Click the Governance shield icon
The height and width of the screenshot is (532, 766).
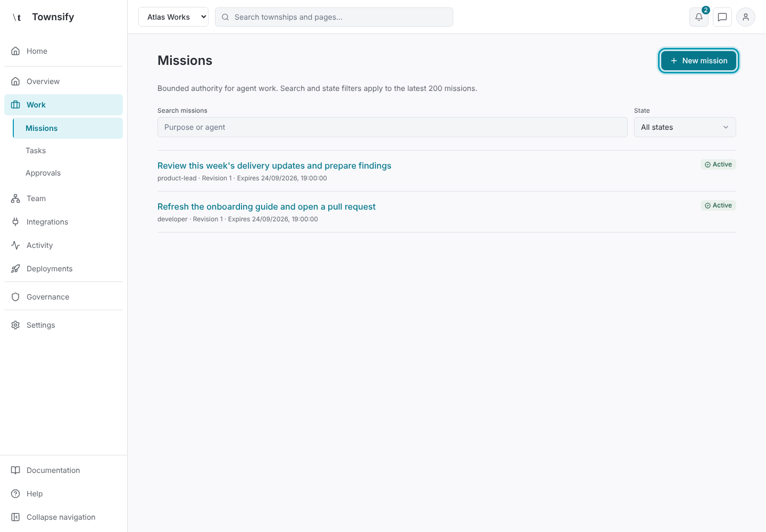15,297
